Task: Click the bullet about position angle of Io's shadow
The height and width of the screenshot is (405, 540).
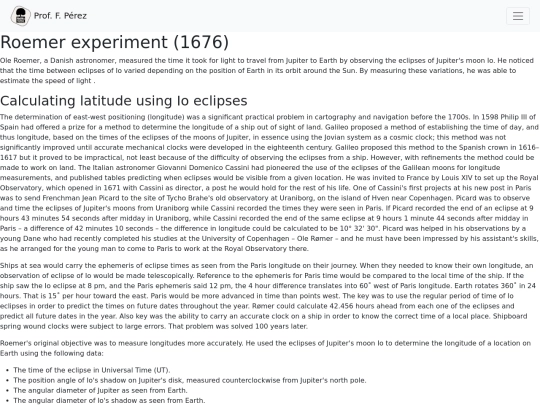Action: (190, 380)
